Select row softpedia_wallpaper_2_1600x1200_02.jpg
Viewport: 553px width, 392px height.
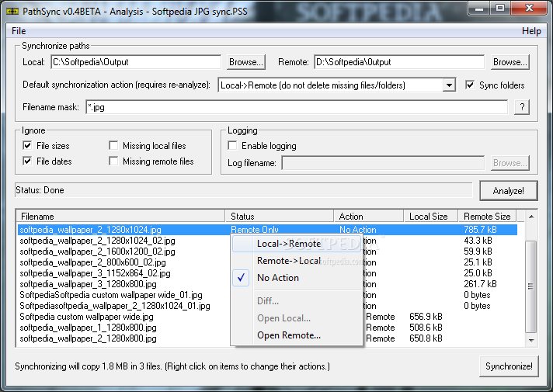(267, 252)
